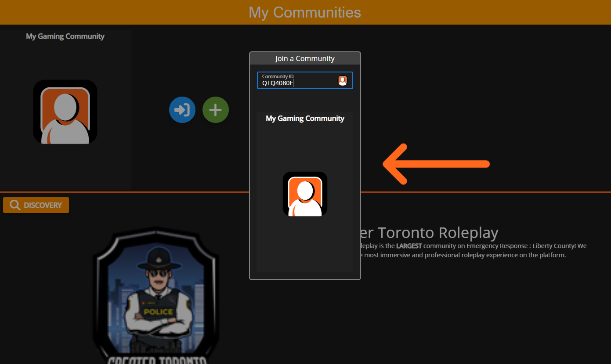
Task: Click the Greater Toronto police officer logo
Action: (156, 294)
